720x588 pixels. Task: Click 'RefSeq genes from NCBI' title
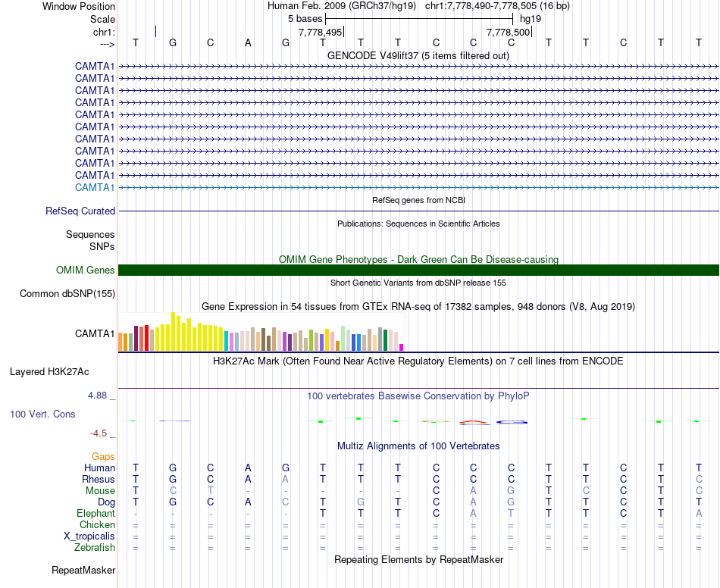(419, 200)
